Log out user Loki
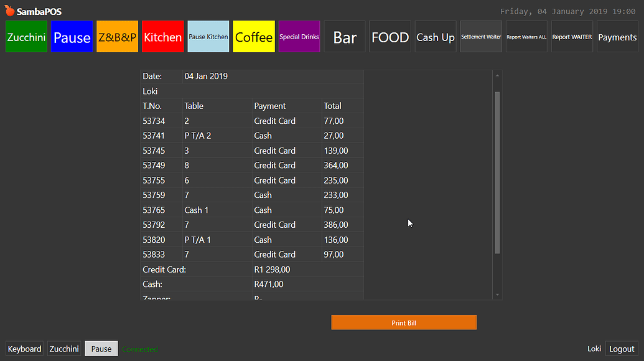Viewport: 644px width, 361px height. point(622,349)
